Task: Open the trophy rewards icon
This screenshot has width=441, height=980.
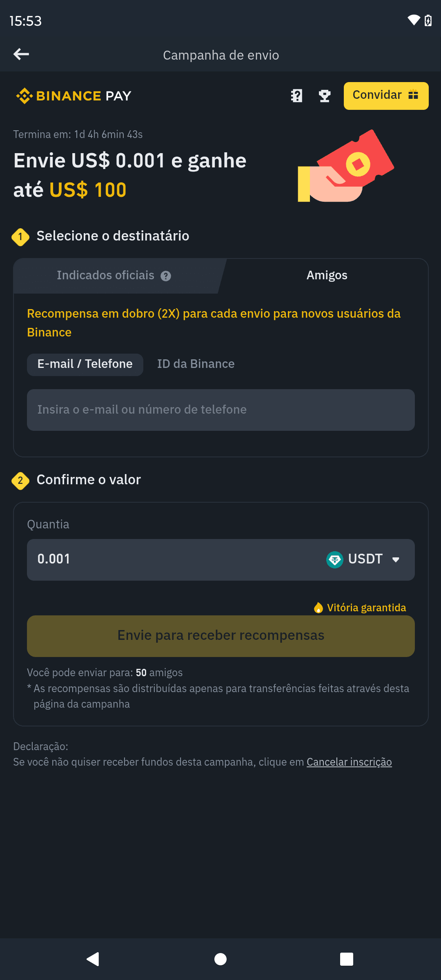Action: tap(325, 96)
